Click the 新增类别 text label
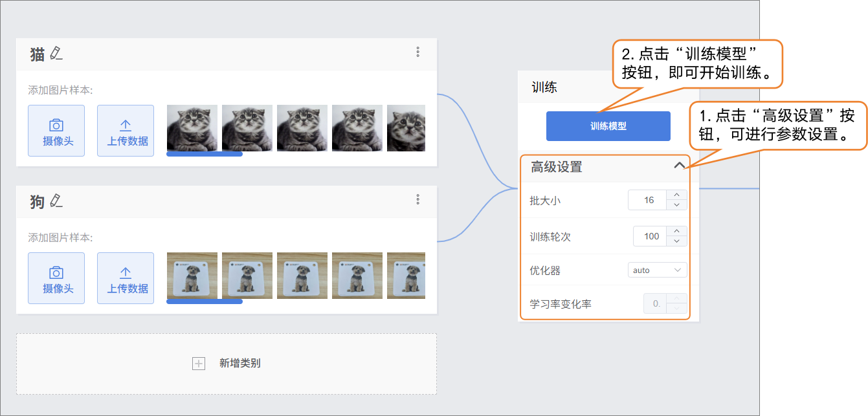Viewport: 868px width, 416px height. (239, 364)
